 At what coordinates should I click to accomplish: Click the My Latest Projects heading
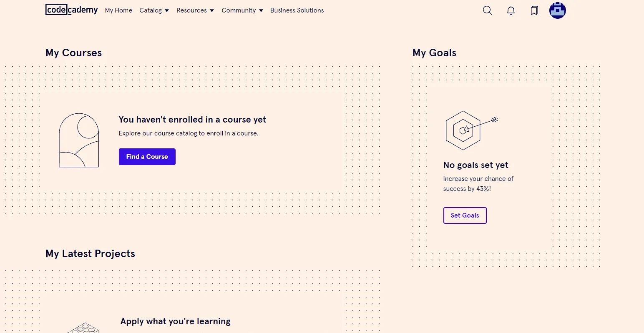click(90, 254)
